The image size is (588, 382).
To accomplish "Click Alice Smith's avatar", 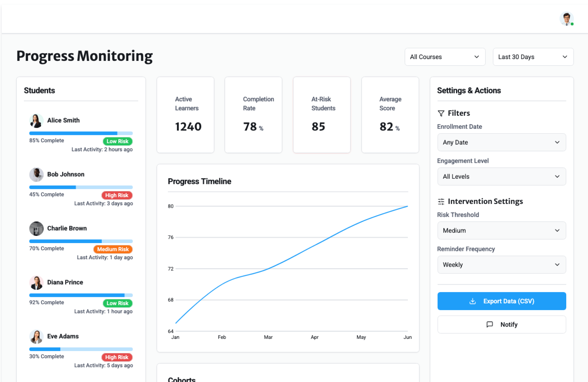I will click(x=36, y=121).
